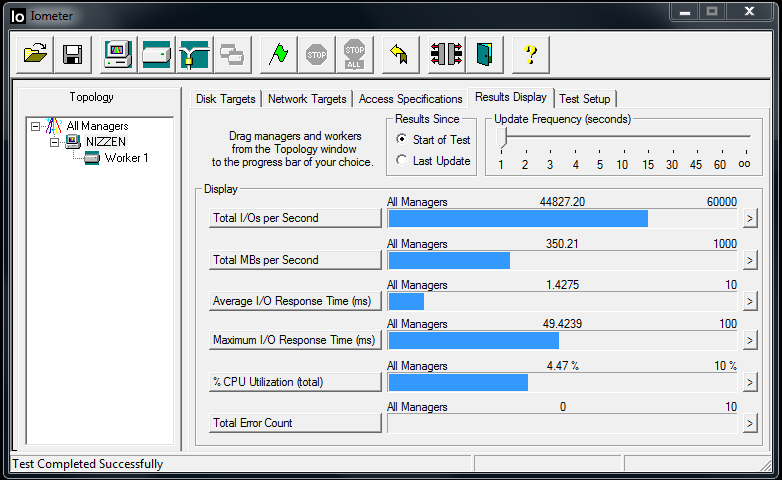Click the 350.21 MBs value

tap(562, 243)
